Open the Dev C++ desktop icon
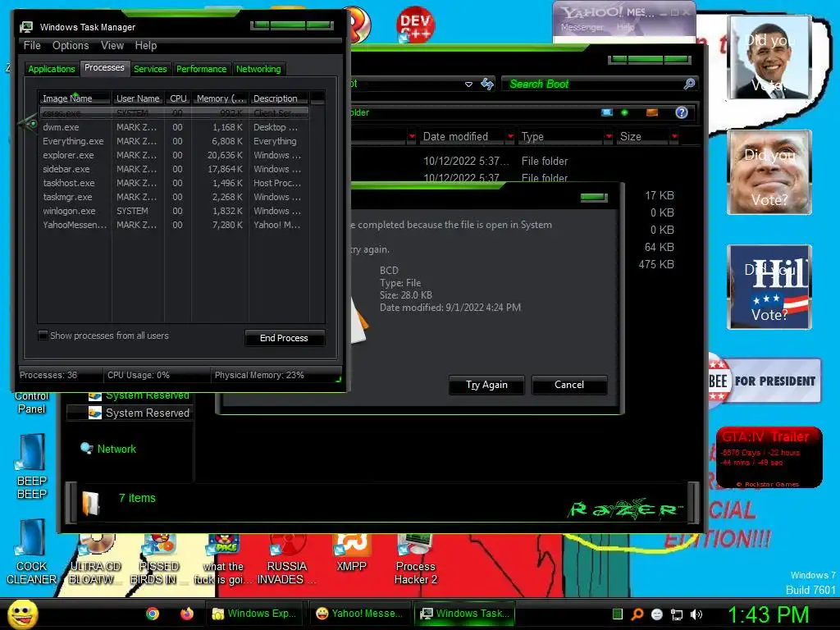 [415, 25]
